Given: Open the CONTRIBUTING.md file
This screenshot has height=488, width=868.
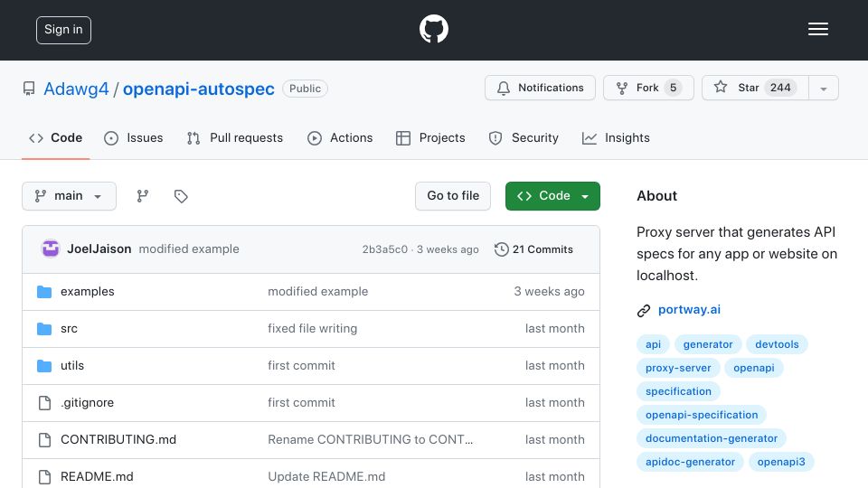Looking at the screenshot, I should 118,440.
